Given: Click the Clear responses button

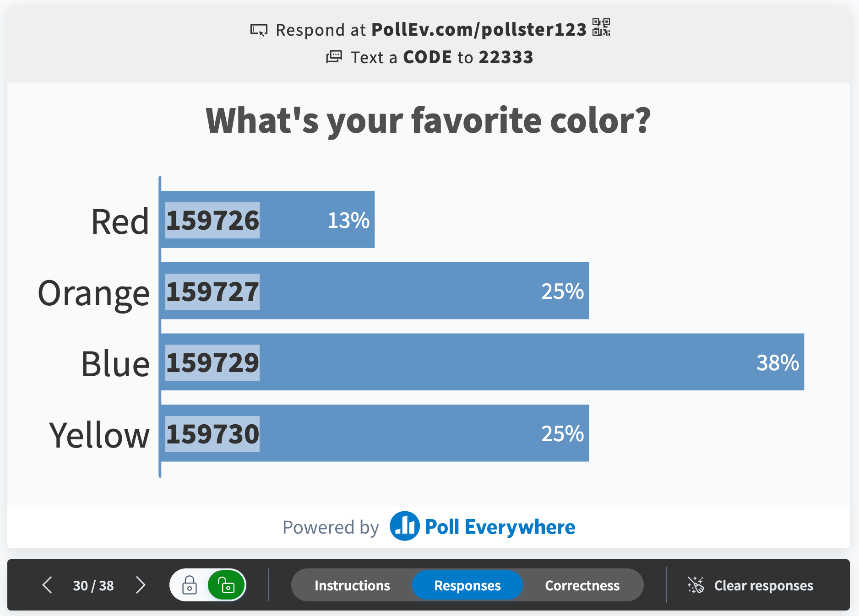Looking at the screenshot, I should pos(750,585).
